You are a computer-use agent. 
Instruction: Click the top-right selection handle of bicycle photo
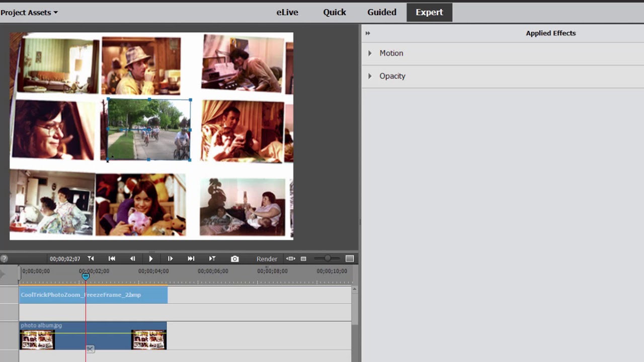click(190, 100)
